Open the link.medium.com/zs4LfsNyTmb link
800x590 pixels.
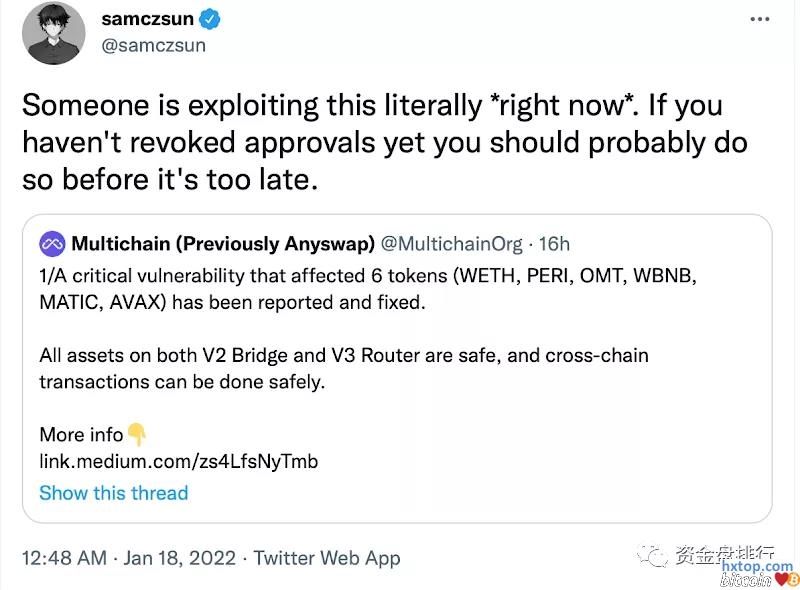coord(178,461)
